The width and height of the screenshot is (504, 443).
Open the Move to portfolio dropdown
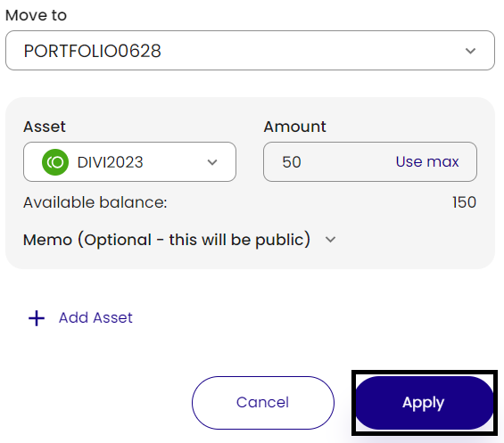point(250,51)
